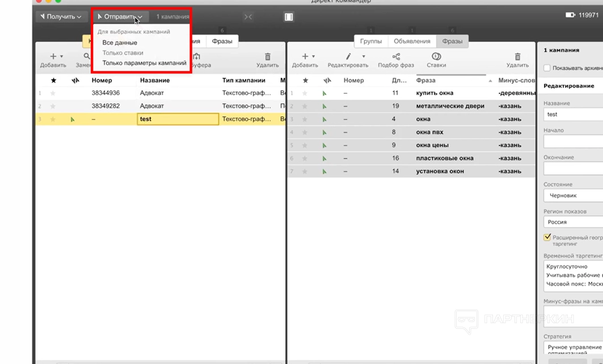Viewport: 603px width, 364px height.
Task: Click the green send flag on test campaign
Action: pyautogui.click(x=72, y=120)
